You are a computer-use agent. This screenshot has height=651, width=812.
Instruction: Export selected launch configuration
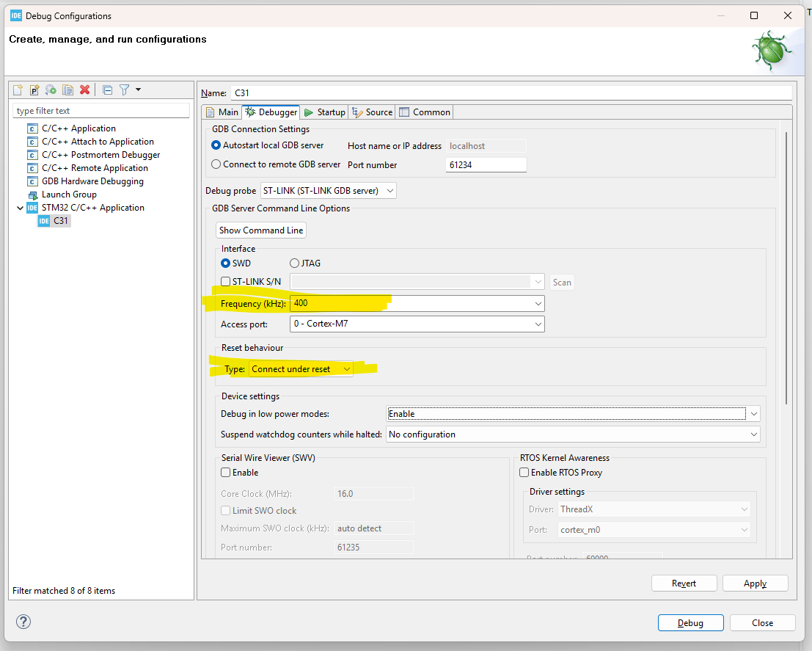point(51,90)
